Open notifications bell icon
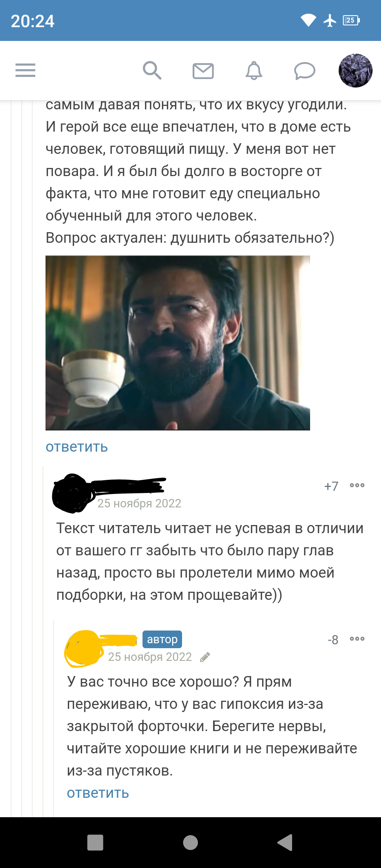 point(254,71)
